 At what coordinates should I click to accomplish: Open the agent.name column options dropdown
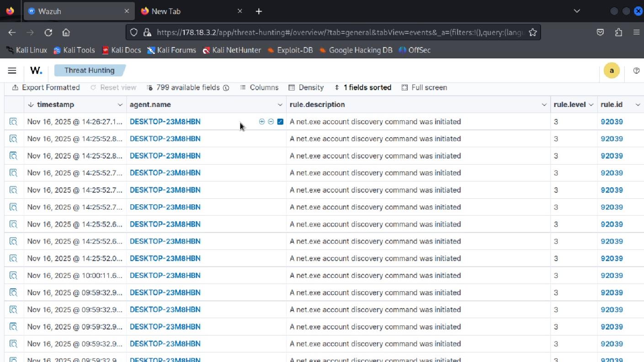click(x=280, y=104)
